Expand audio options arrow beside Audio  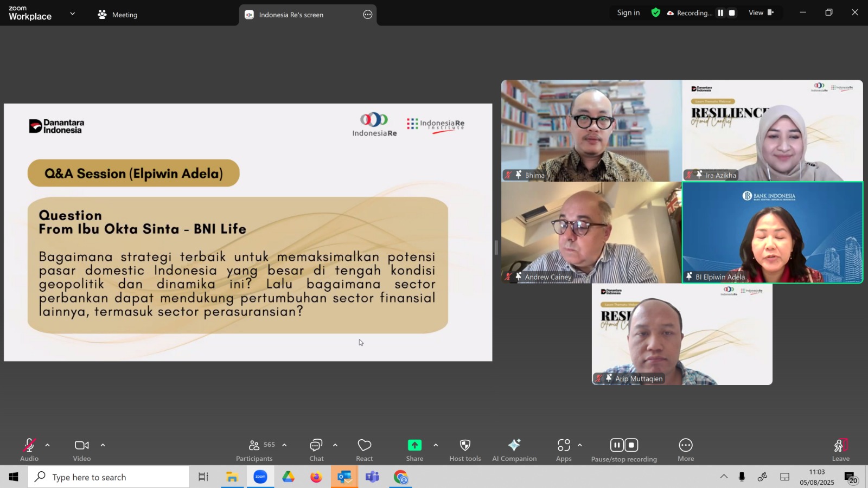pyautogui.click(x=47, y=445)
